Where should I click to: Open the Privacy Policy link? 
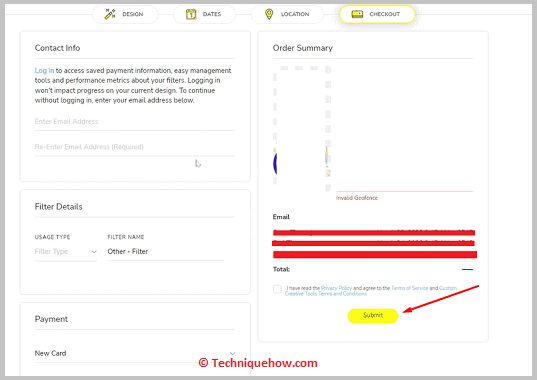click(x=336, y=288)
